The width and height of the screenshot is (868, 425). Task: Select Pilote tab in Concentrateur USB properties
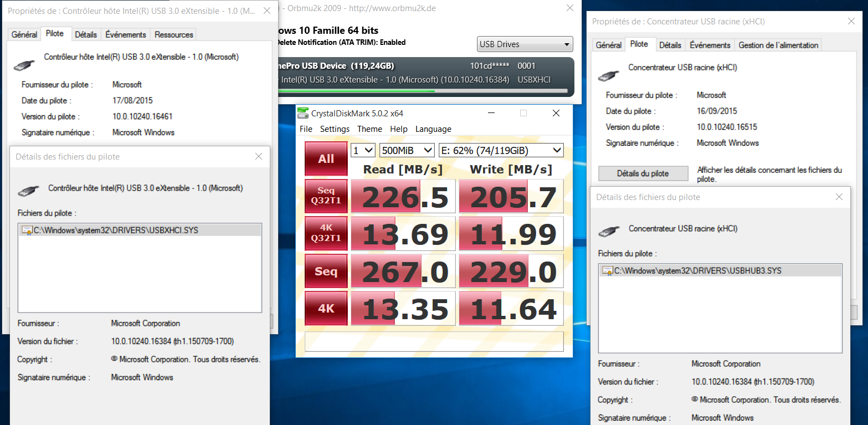pyautogui.click(x=639, y=44)
